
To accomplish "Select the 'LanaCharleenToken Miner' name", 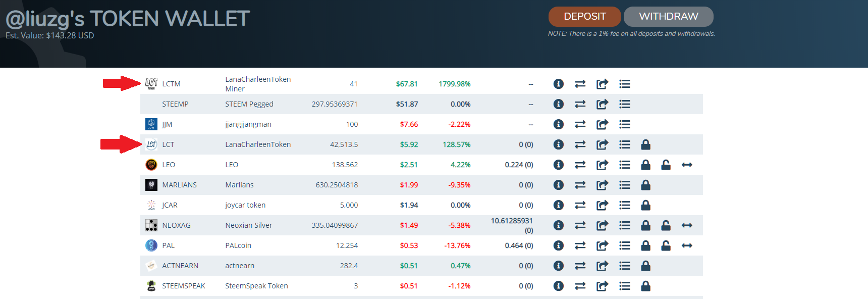I will 258,84.
